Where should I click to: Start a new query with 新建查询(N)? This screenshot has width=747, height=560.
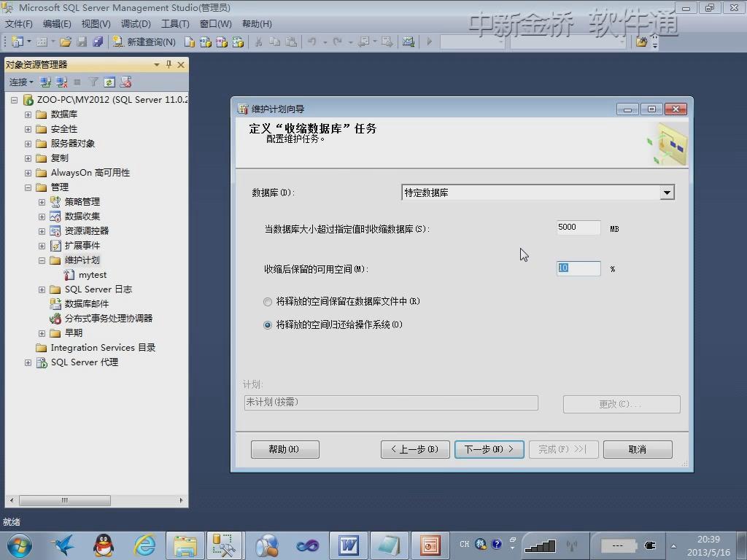(x=144, y=42)
